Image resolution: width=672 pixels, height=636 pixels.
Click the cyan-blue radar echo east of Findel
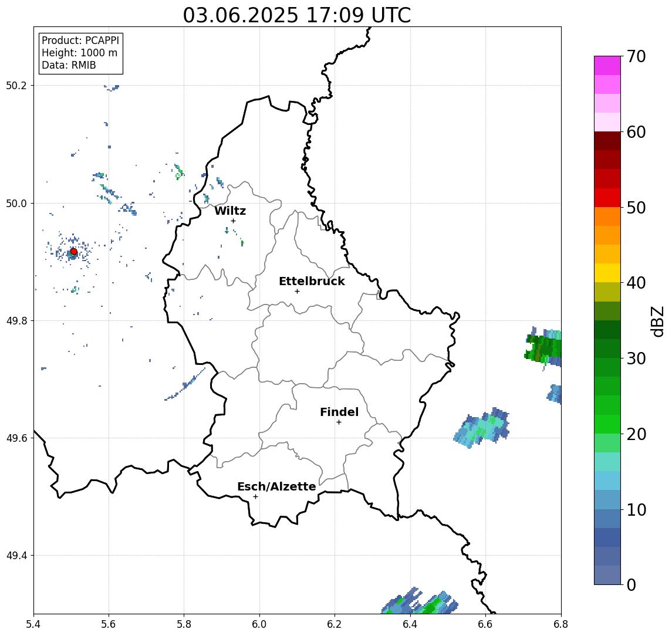coord(482,428)
